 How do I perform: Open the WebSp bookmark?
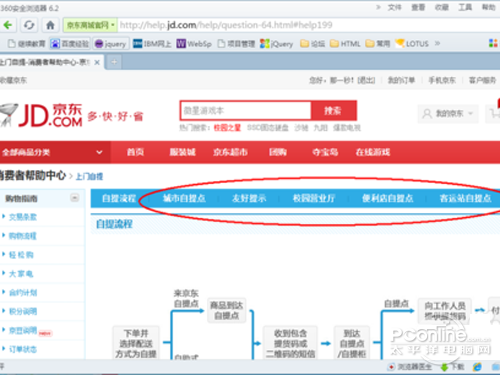click(194, 44)
